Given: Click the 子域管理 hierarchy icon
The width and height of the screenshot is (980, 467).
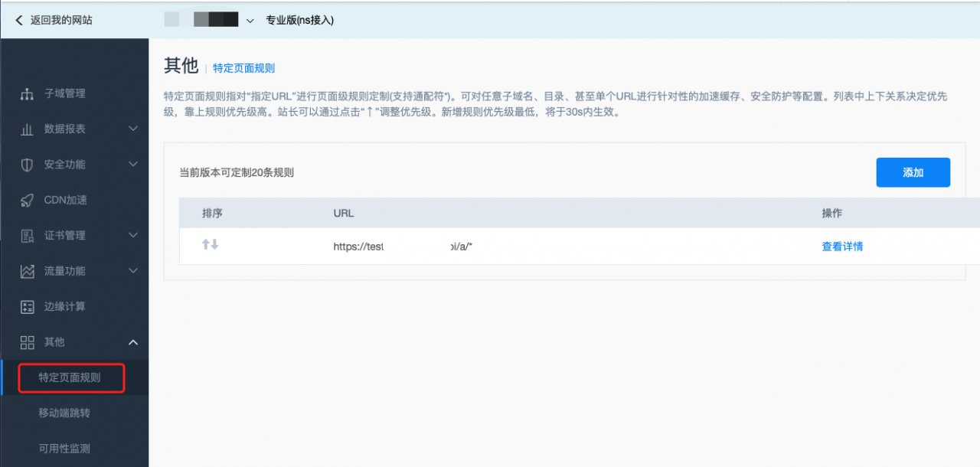Looking at the screenshot, I should tap(28, 94).
